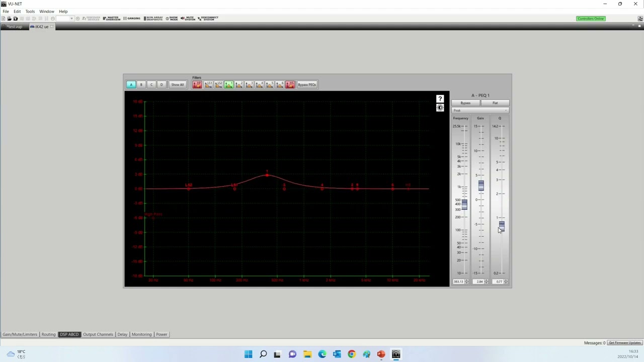Viewport: 644px width, 362px height.
Task: Select PEQ filter 6 icon
Action: (280, 84)
